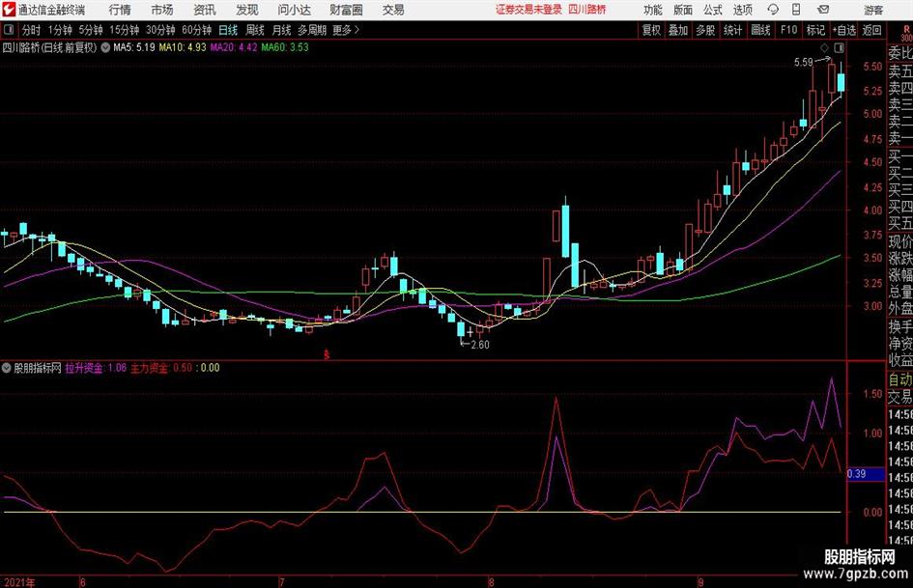Click the 2.60 low price annotation
913x588 pixels.
[x=480, y=345]
